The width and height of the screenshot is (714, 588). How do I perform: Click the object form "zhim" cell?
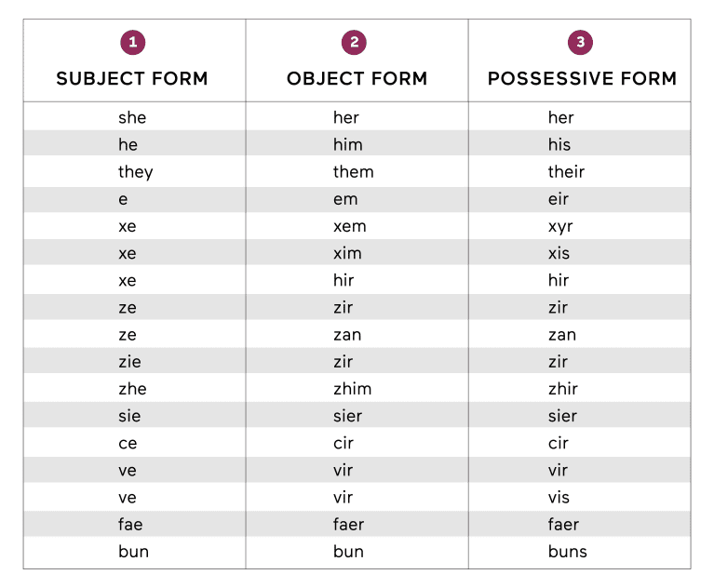point(352,389)
